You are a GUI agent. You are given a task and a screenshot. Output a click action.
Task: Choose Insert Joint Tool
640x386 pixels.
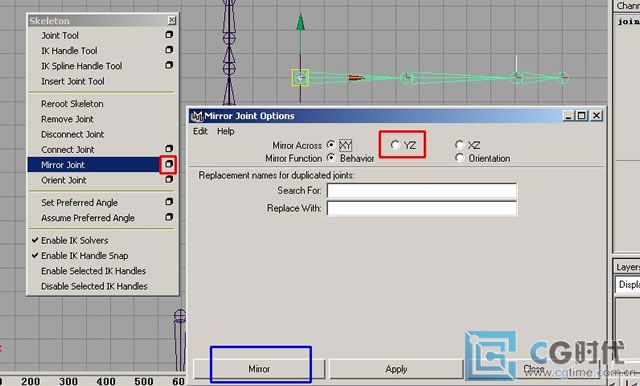tap(73, 81)
